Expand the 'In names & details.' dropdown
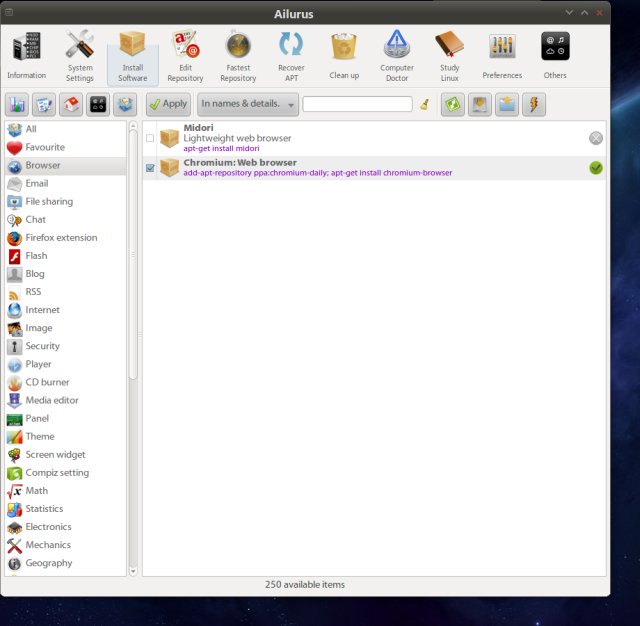Viewport: 640px width, 626px height. [248, 104]
